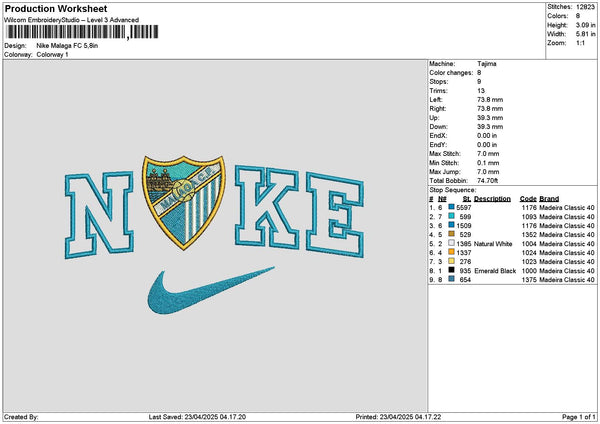600x424 pixels.
Task: Click the 'St.' column header
Action: click(467, 199)
